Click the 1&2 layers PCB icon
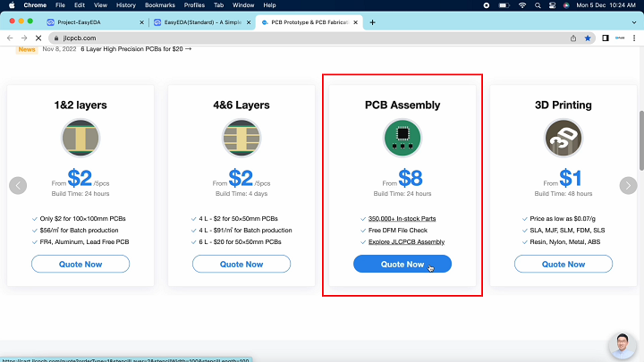This screenshot has width=644, height=362. pyautogui.click(x=80, y=138)
